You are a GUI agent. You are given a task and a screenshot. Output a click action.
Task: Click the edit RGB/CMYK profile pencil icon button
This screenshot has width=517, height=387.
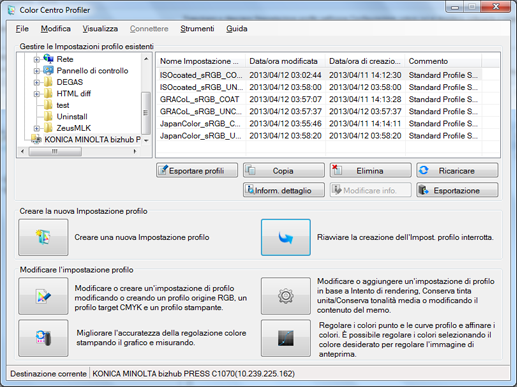pos(43,296)
